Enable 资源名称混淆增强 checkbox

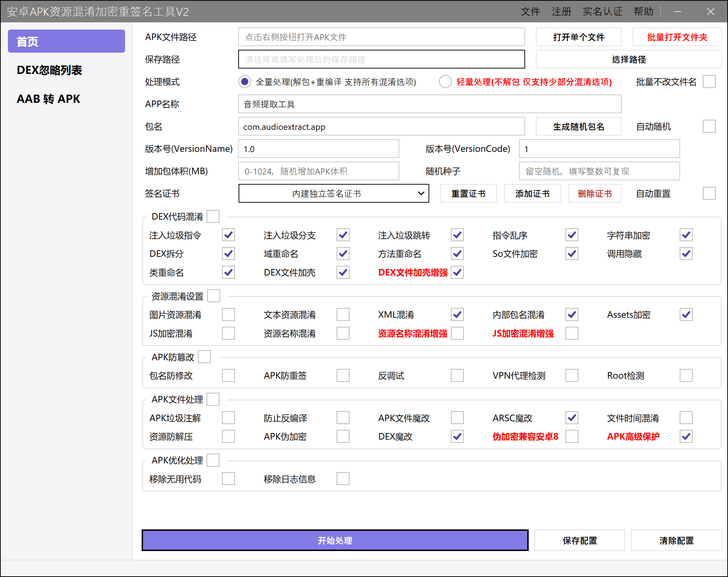[x=457, y=333]
